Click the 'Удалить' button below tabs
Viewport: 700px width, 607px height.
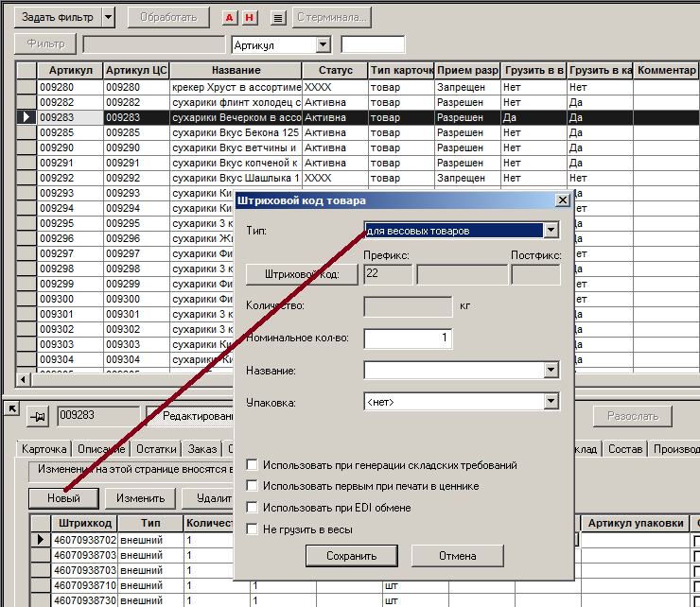(207, 498)
